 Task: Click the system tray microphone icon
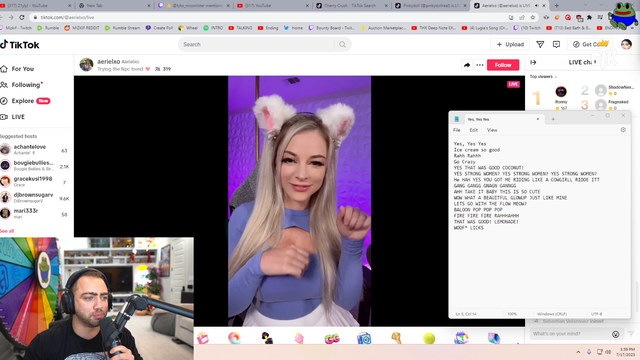pyautogui.click(x=589, y=352)
